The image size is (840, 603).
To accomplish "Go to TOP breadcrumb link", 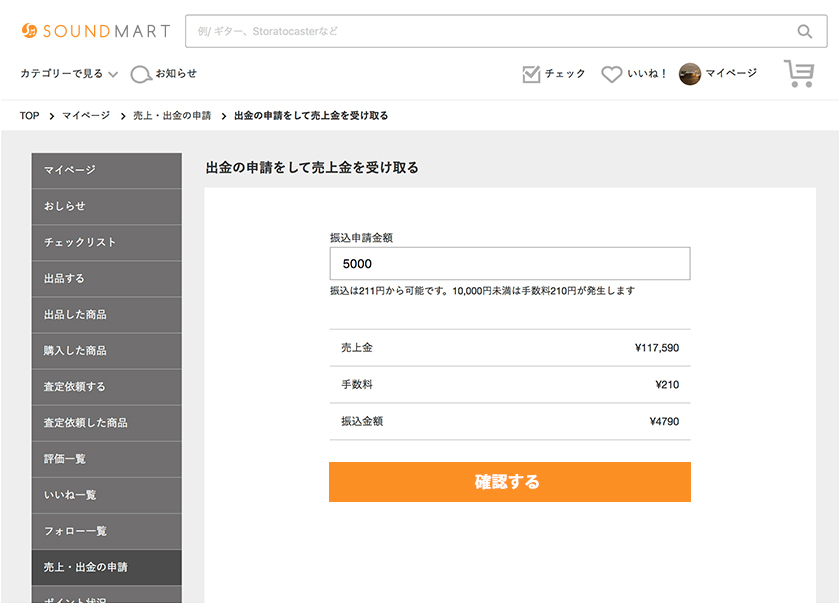I will click(x=29, y=116).
